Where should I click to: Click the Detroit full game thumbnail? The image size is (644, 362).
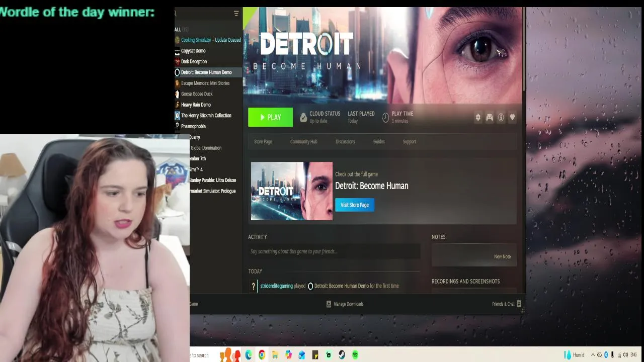292,191
